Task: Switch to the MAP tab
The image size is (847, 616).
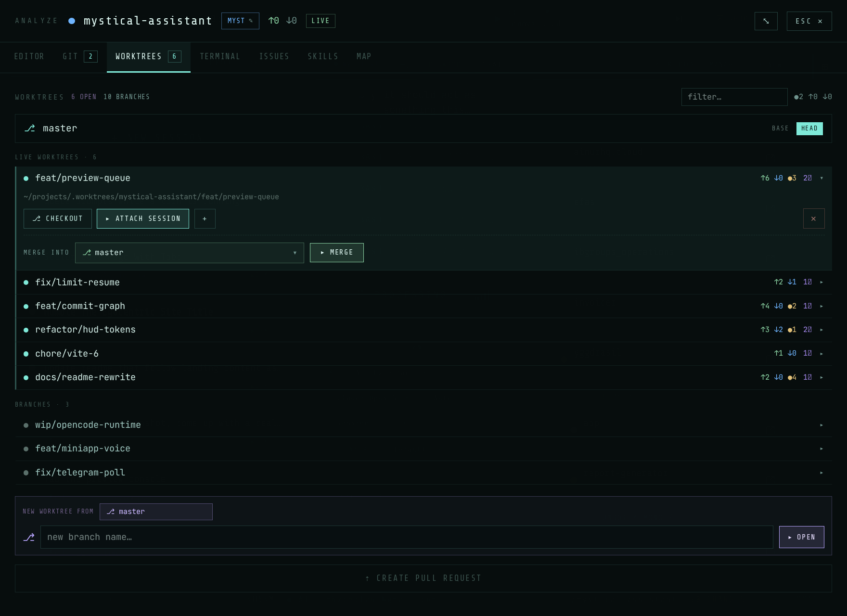Action: point(364,57)
